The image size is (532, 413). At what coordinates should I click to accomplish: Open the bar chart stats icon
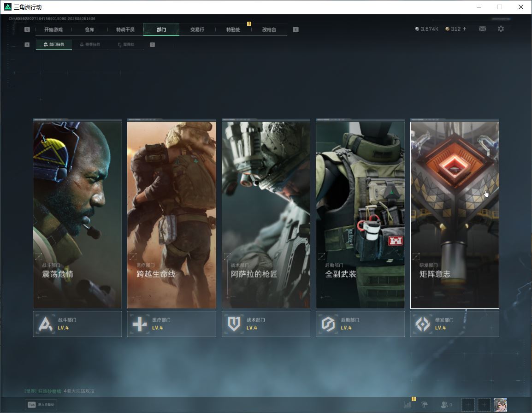407,405
